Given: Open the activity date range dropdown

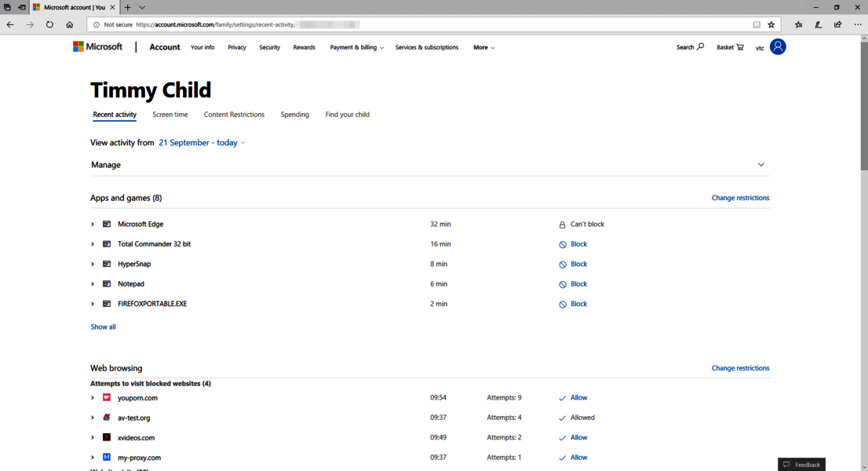Looking at the screenshot, I should 202,143.
